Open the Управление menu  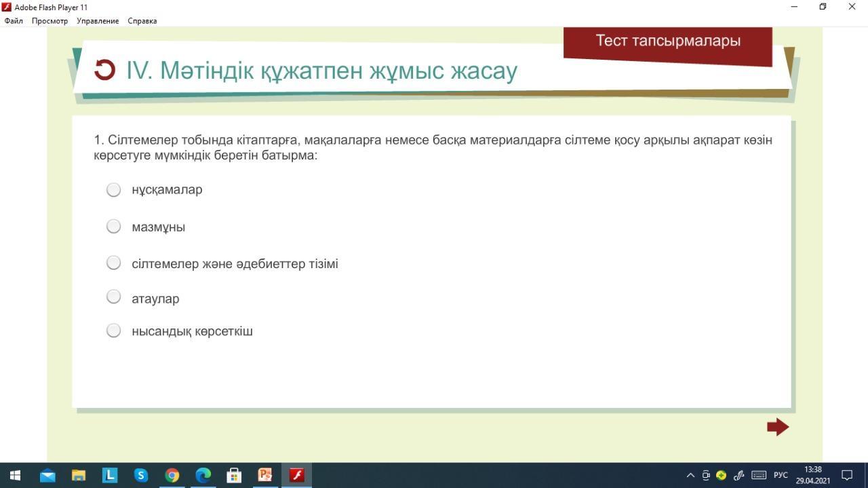pyautogui.click(x=98, y=21)
